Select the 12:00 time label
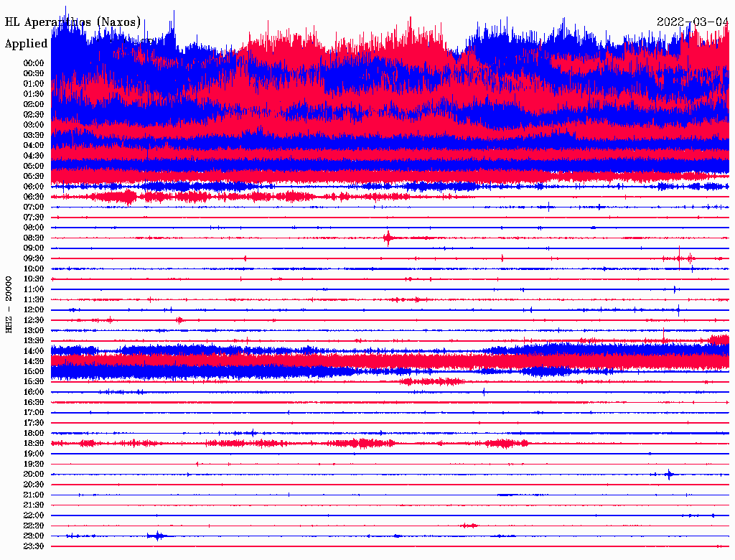The image size is (735, 560). point(34,309)
